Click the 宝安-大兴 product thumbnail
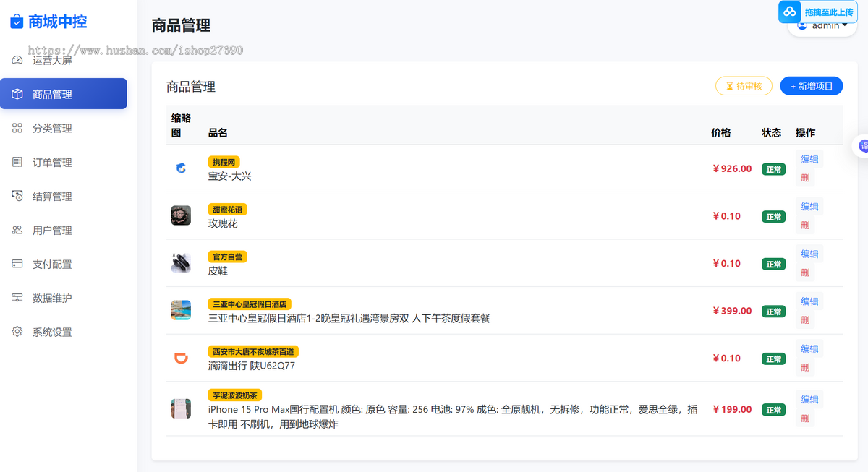 [181, 168]
